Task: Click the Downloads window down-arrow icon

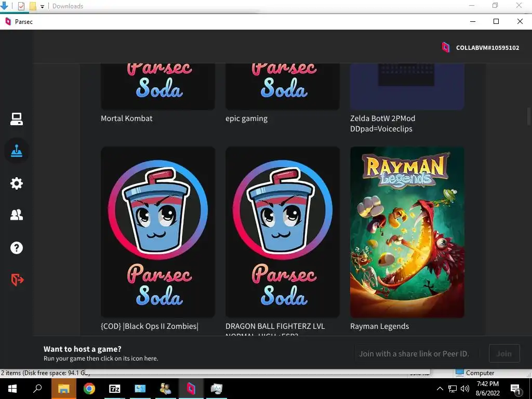Action: click(4, 6)
